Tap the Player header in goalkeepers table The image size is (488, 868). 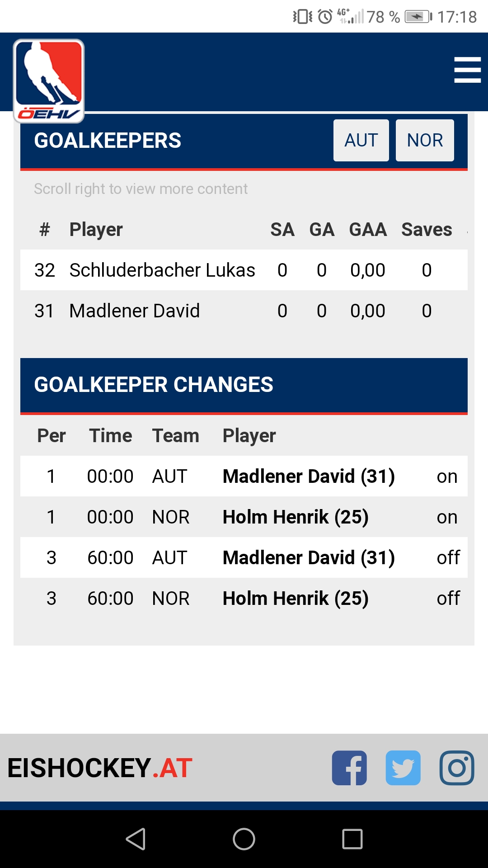(x=96, y=230)
